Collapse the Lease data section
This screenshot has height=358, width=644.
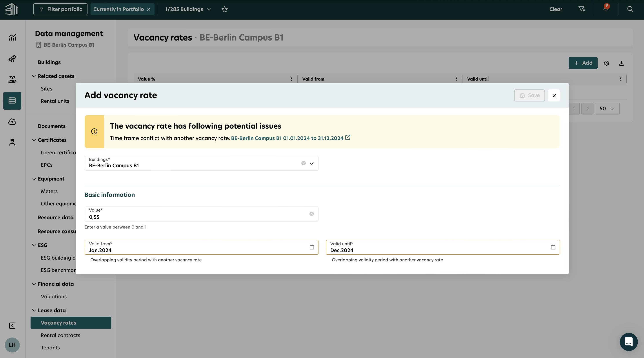pos(34,310)
